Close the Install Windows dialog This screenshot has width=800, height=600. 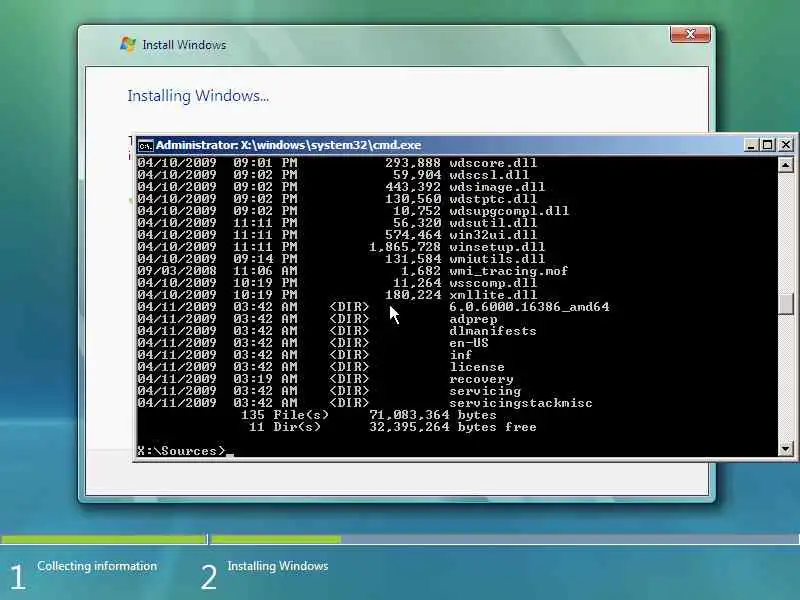pyautogui.click(x=690, y=34)
